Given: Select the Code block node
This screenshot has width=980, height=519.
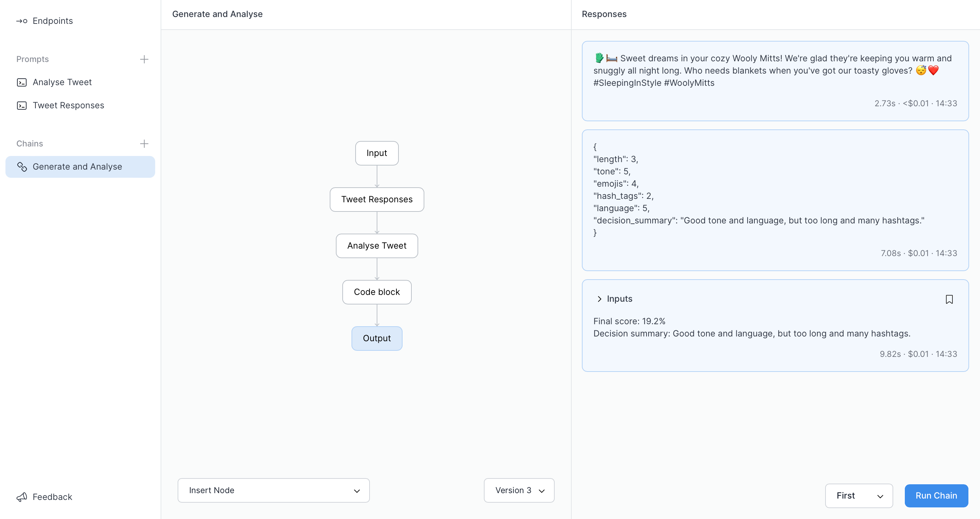Looking at the screenshot, I should [x=377, y=292].
